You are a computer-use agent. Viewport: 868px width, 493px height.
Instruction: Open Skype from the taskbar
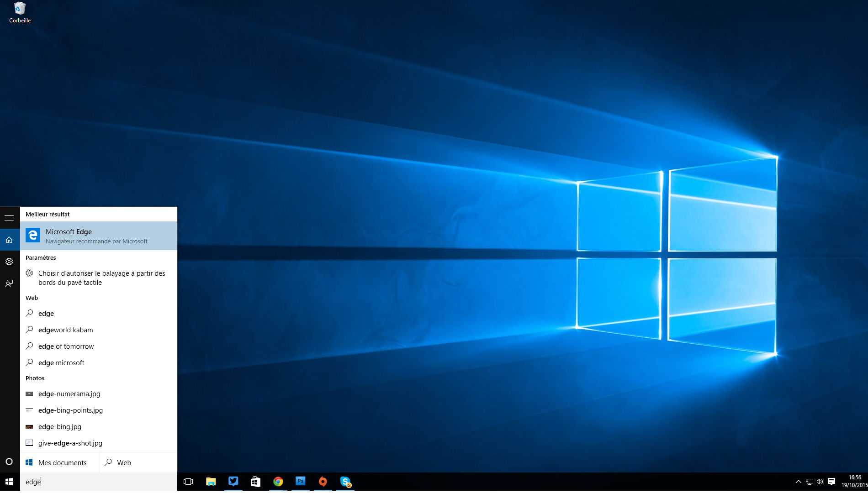(345, 482)
